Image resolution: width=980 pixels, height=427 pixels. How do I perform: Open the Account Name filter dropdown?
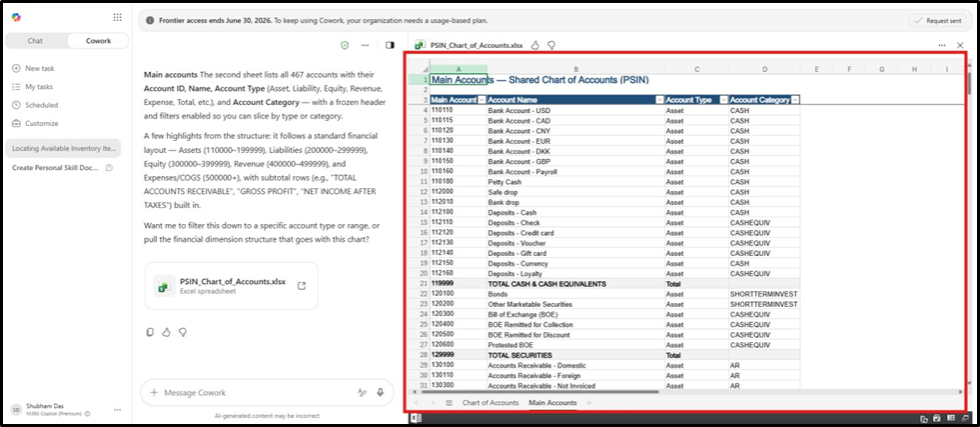(x=660, y=100)
